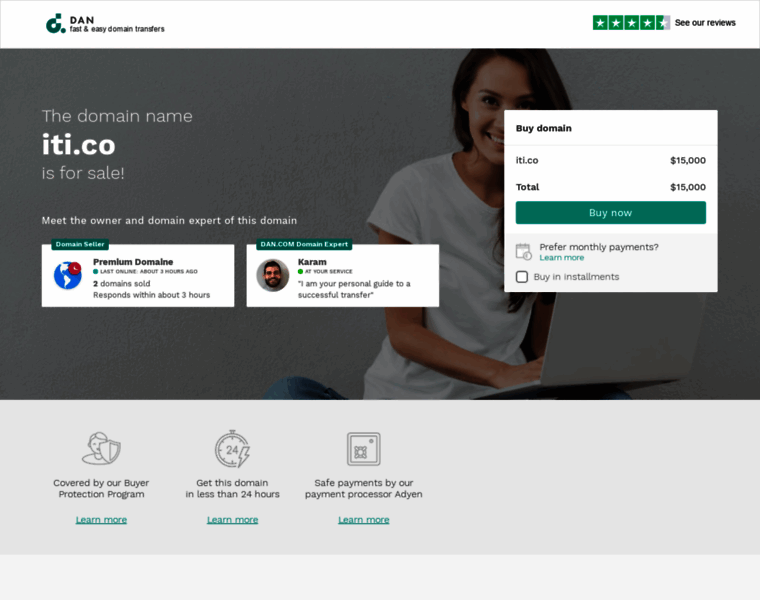Click the Trustpilot star rating
Viewport: 760px width, 600px height.
point(631,22)
